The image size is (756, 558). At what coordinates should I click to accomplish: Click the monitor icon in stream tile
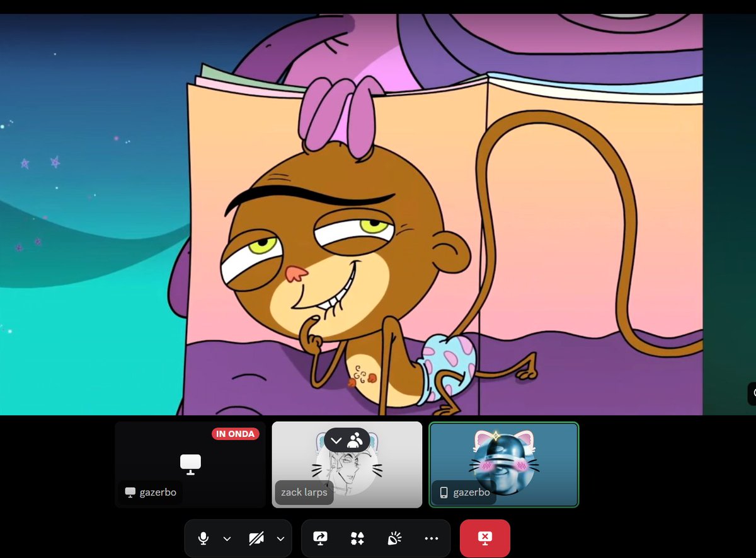[190, 464]
